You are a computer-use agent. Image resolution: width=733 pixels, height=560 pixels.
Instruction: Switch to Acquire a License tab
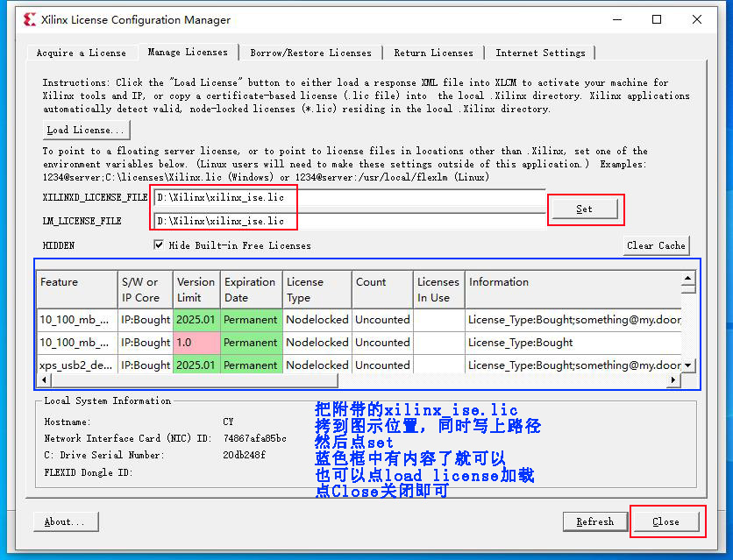pos(81,53)
